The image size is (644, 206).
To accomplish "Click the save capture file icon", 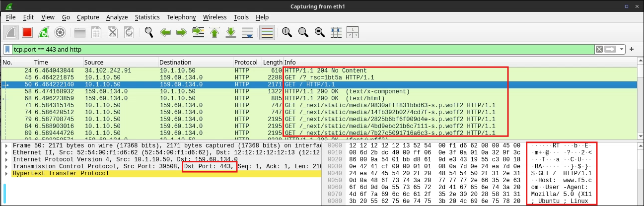I will 96,32.
